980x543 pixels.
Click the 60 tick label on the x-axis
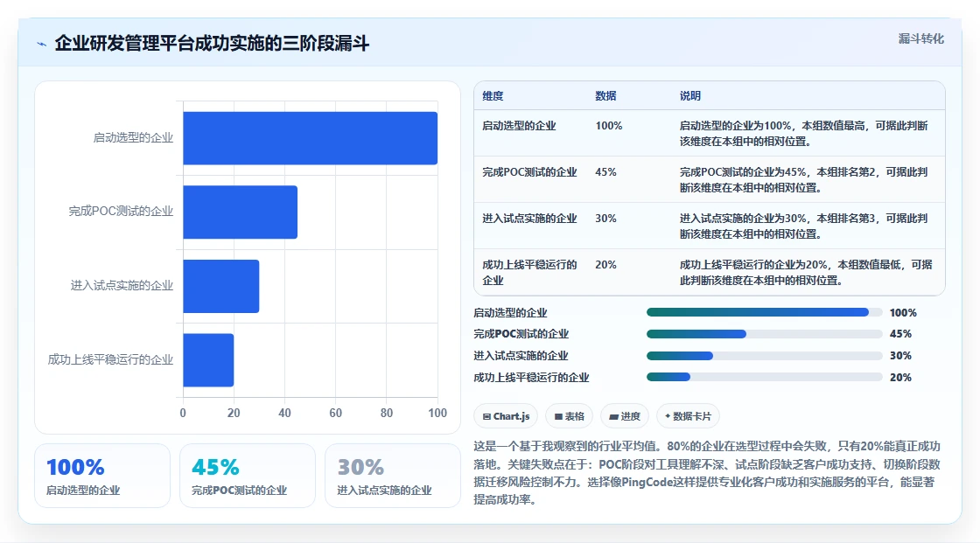[x=336, y=413]
